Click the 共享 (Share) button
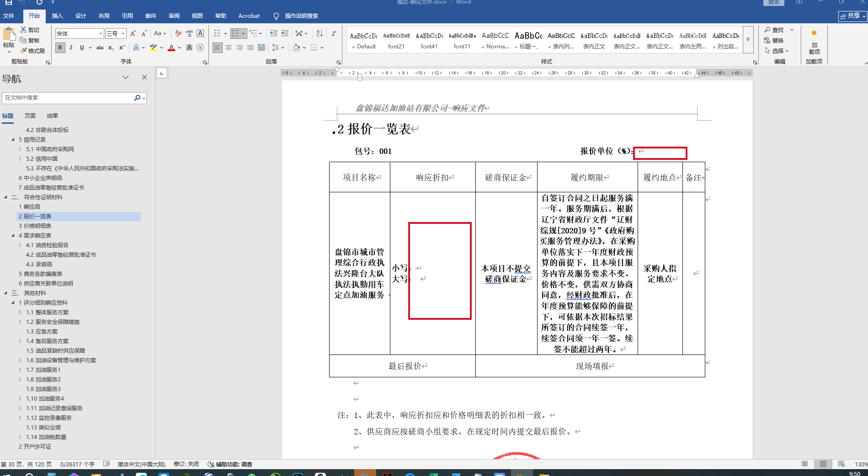The image size is (868, 476). tap(852, 16)
